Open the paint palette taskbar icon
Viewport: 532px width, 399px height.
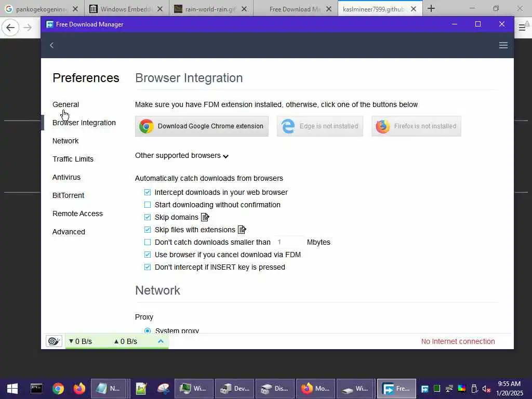click(x=163, y=389)
